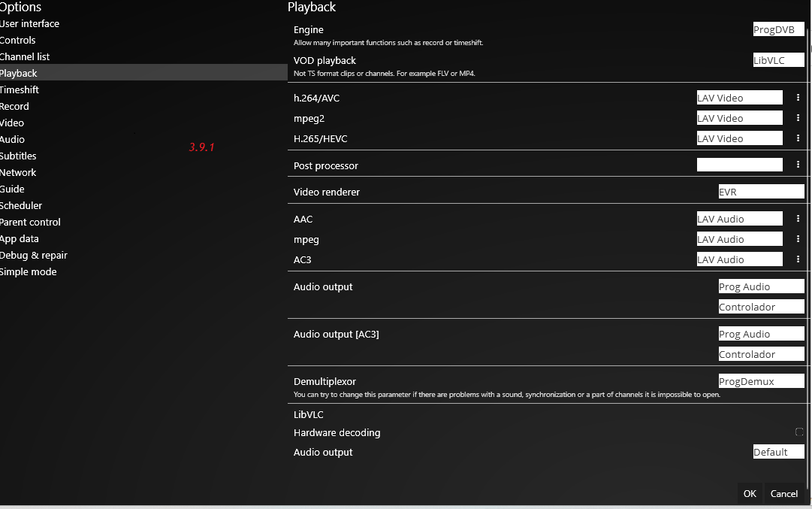Click OK to save settings
The width and height of the screenshot is (812, 509).
pyautogui.click(x=750, y=493)
